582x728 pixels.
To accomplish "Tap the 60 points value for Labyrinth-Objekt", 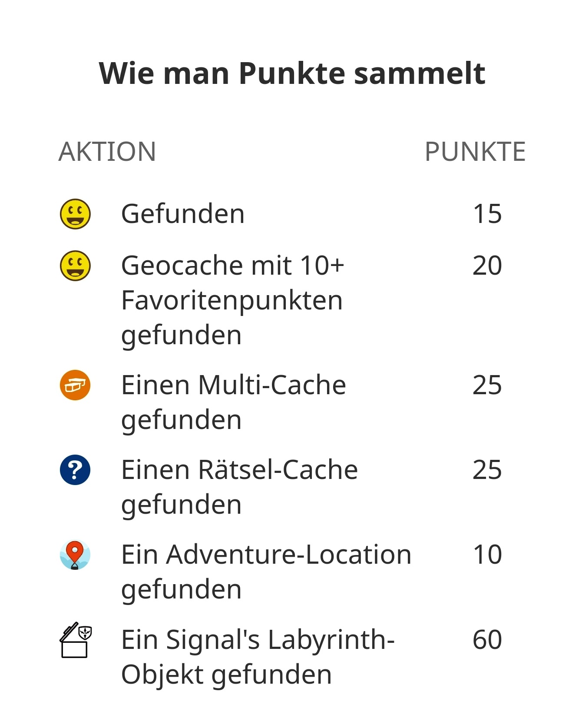I will (x=487, y=640).
